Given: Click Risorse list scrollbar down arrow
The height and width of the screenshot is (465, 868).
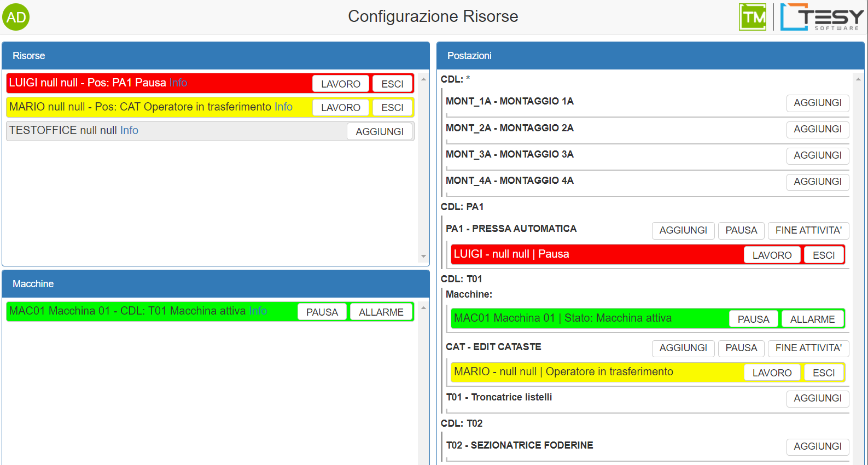Looking at the screenshot, I should 423,256.
